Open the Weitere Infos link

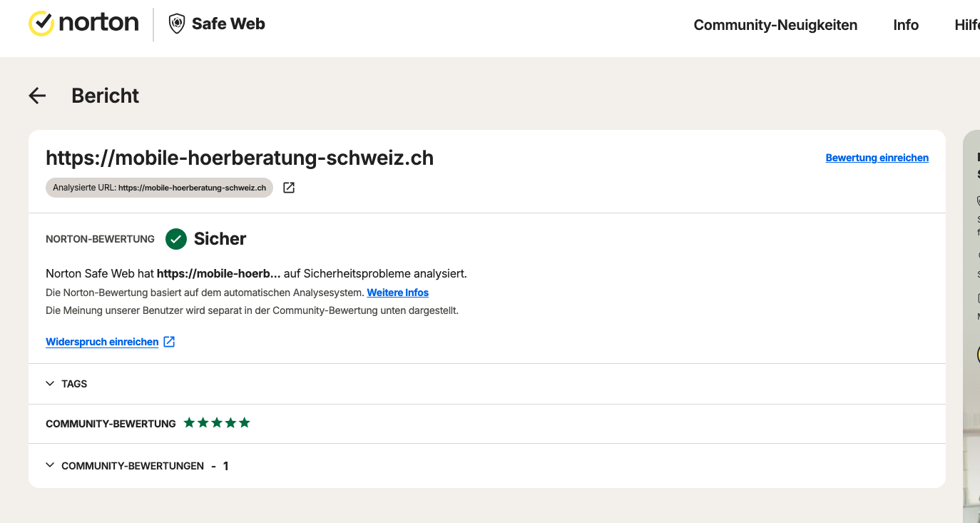tap(398, 293)
